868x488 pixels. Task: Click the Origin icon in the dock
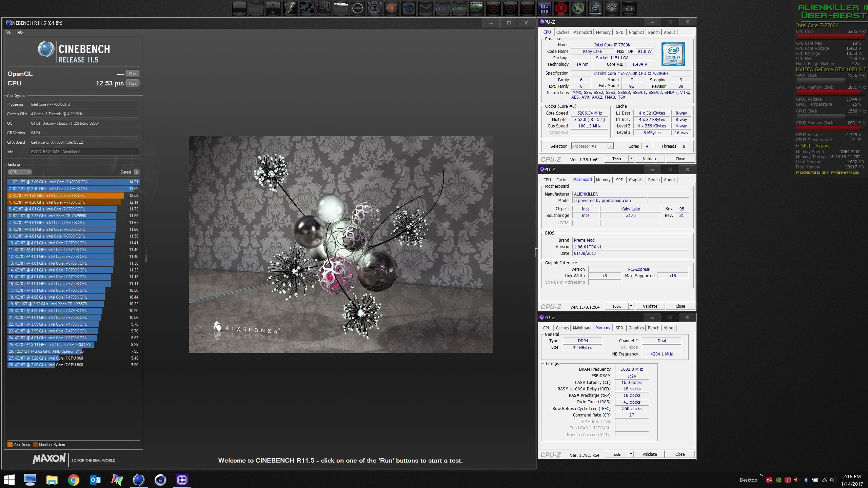391,8
